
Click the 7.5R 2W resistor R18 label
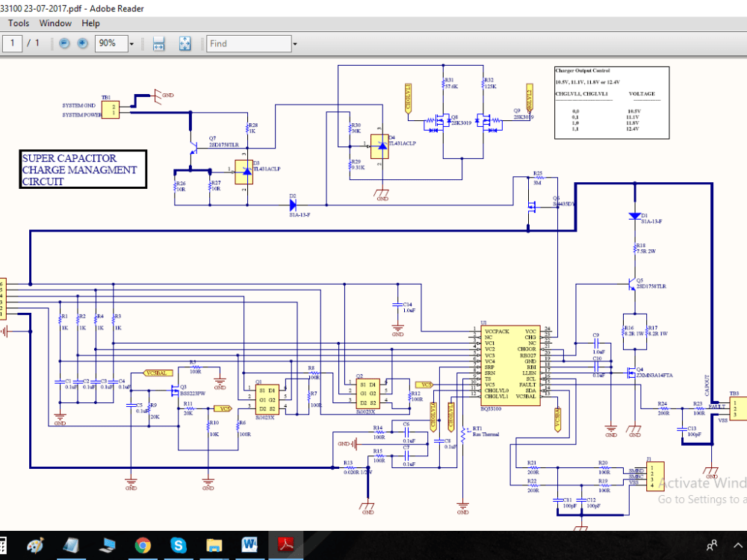point(646,252)
